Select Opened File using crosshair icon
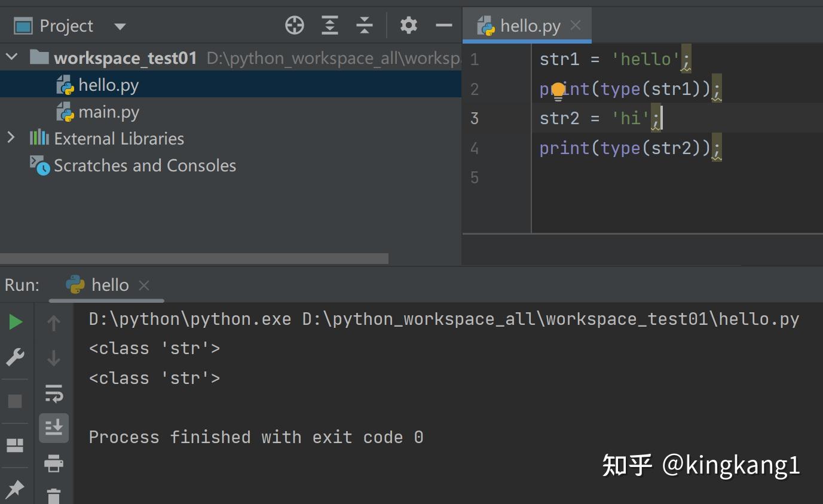The width and height of the screenshot is (823, 504). click(294, 25)
